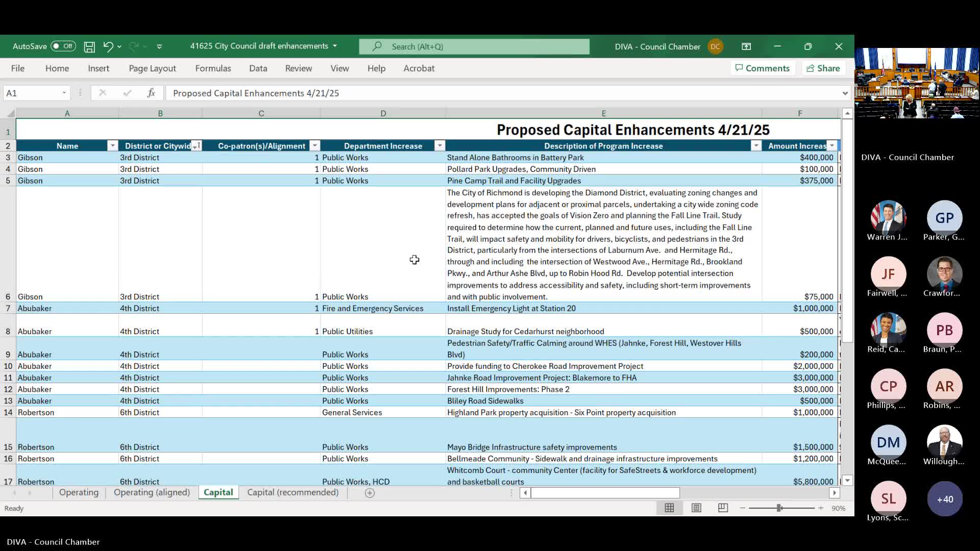
Task: Switch to Page Layout view icon
Action: click(696, 508)
